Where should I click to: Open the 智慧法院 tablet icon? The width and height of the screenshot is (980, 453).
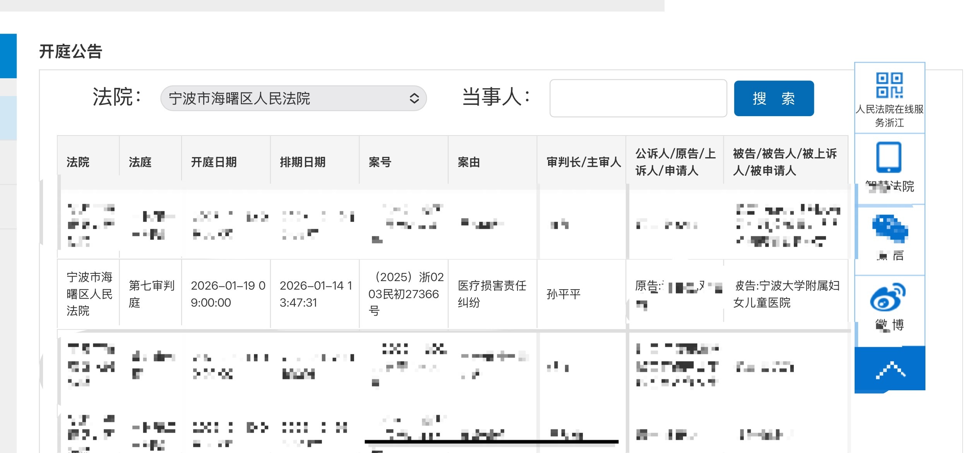click(889, 157)
